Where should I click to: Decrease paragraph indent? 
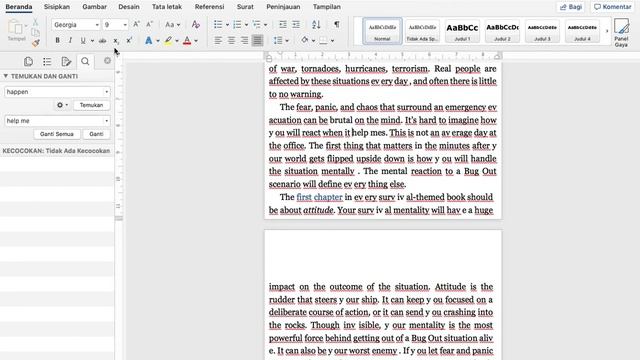(x=282, y=24)
